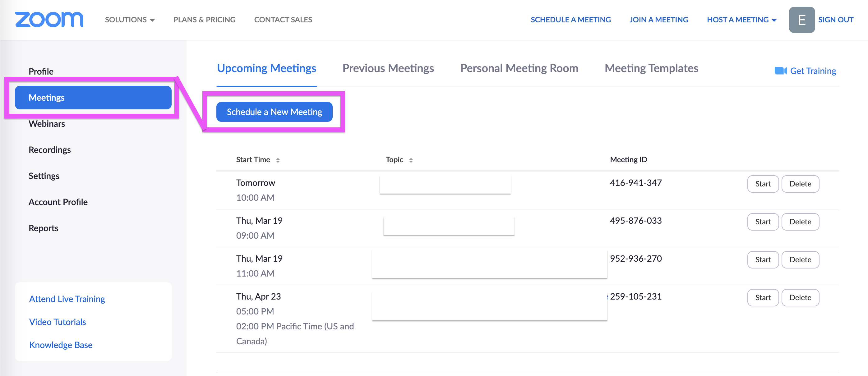This screenshot has width=868, height=376.
Task: Open Settings in the sidebar
Action: [44, 176]
